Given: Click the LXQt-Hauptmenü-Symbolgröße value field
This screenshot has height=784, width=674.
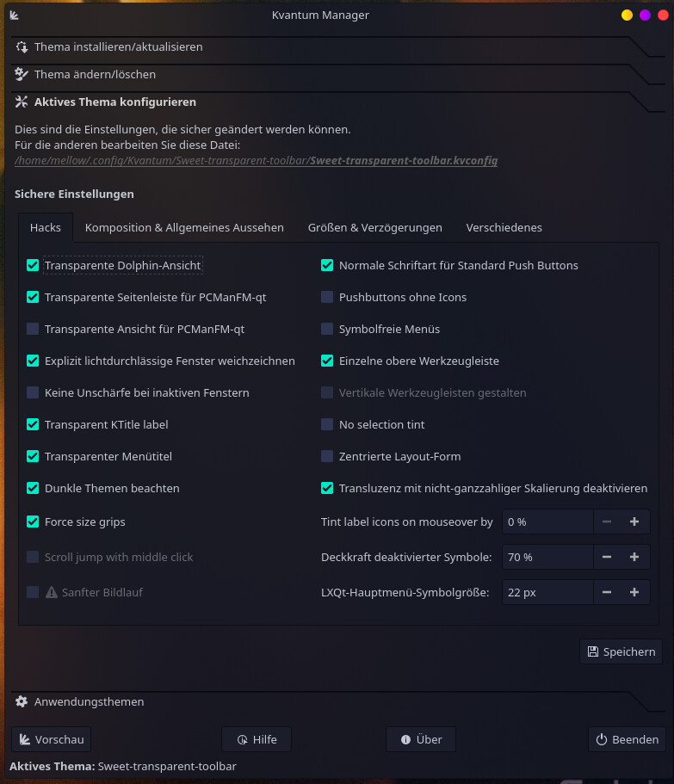Looking at the screenshot, I should (547, 592).
